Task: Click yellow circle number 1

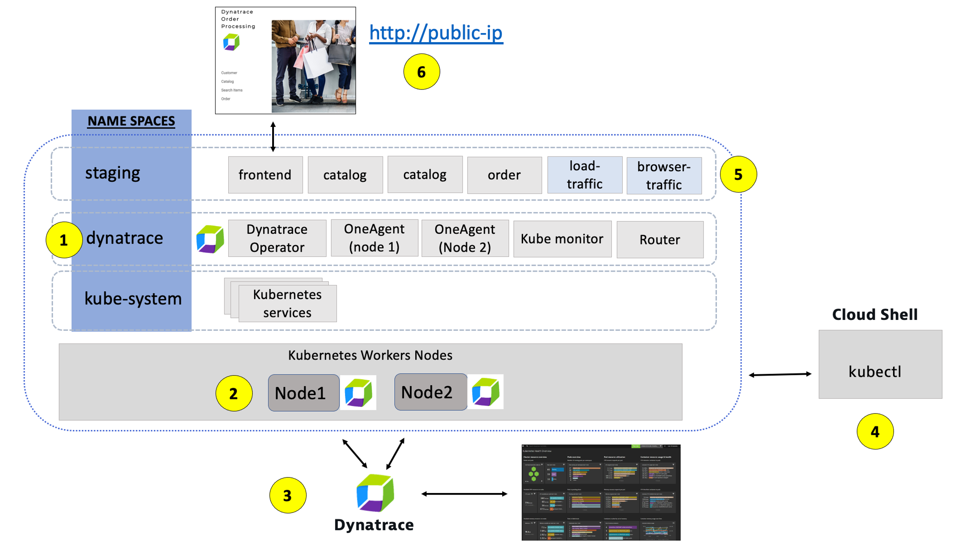Action: [64, 240]
